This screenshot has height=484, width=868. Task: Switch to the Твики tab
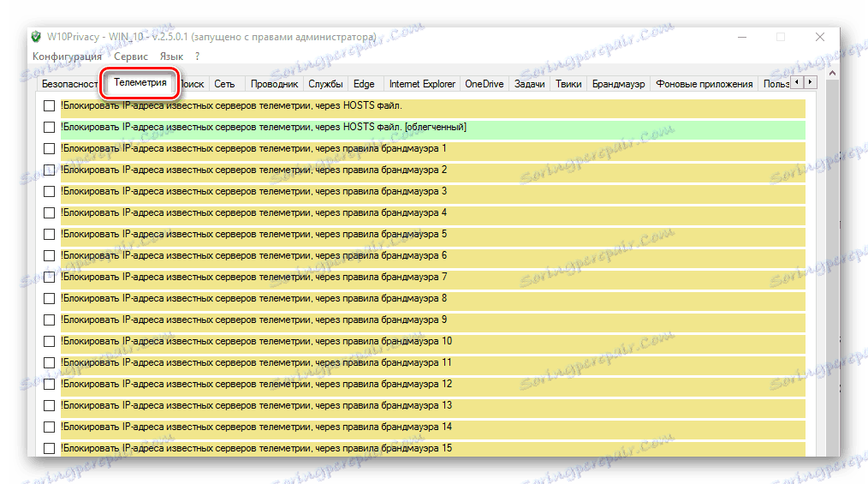(568, 84)
